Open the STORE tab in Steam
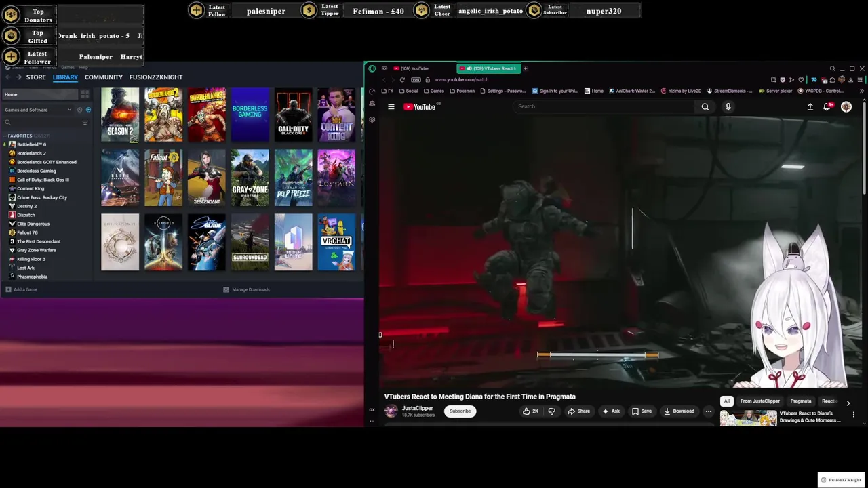The height and width of the screenshot is (488, 868). (36, 77)
